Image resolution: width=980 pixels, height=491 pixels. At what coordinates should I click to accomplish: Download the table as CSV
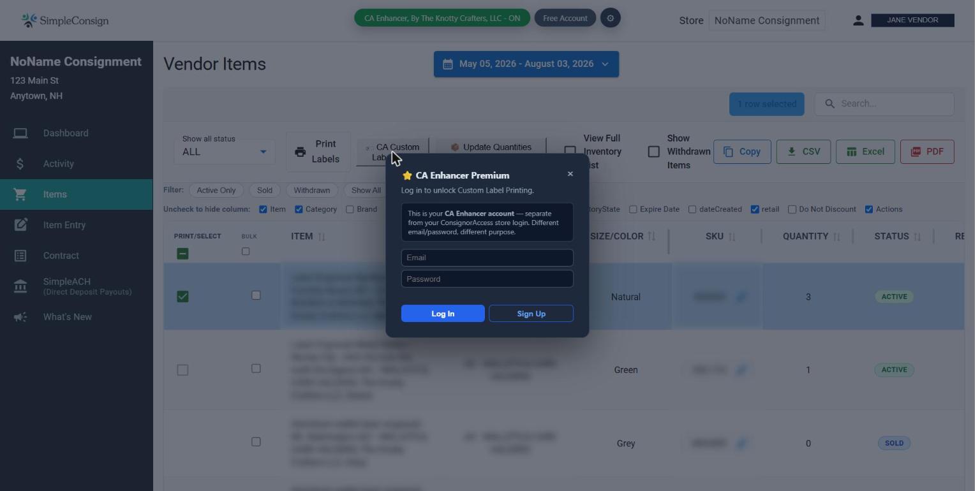[x=803, y=152]
